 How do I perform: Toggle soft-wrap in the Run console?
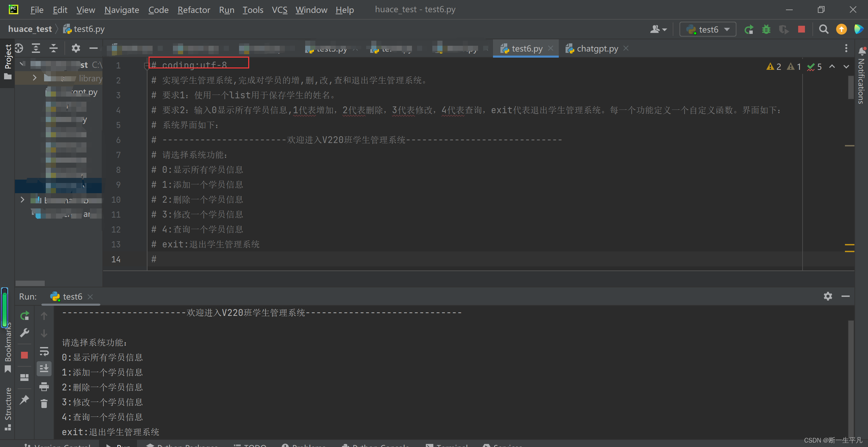[44, 351]
